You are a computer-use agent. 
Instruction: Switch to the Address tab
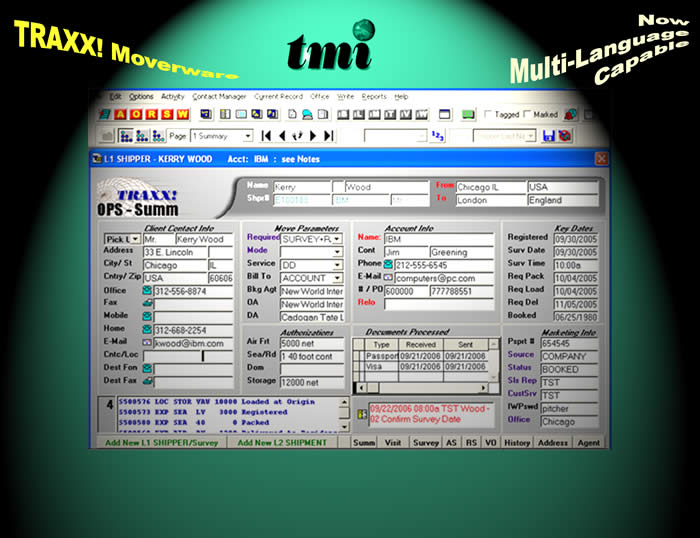click(x=552, y=442)
